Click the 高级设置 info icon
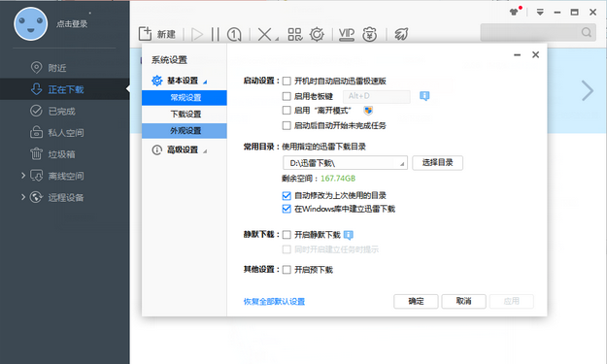The width and height of the screenshot is (607, 364). (x=156, y=149)
